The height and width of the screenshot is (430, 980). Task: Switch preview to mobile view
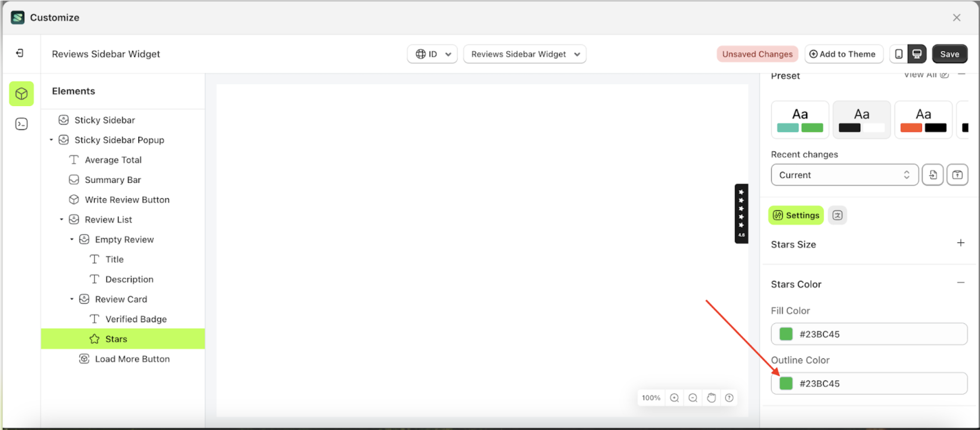pyautogui.click(x=898, y=54)
